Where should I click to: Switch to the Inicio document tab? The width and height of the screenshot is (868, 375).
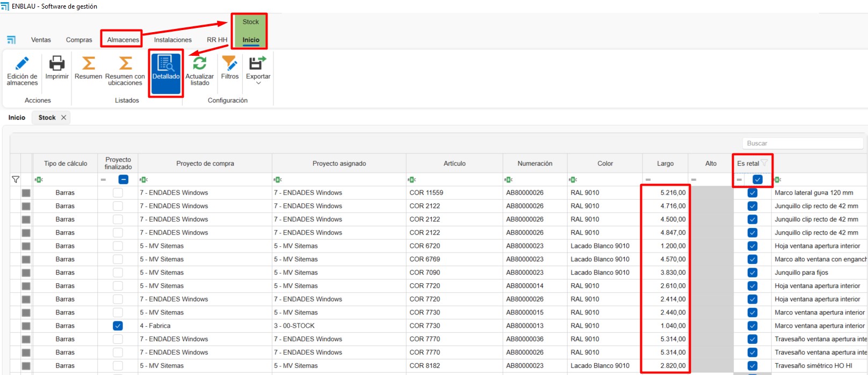coord(17,117)
